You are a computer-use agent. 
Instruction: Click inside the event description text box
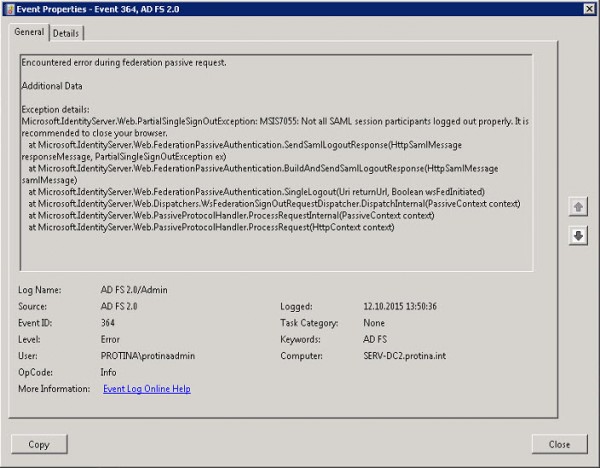pyautogui.click(x=276, y=163)
